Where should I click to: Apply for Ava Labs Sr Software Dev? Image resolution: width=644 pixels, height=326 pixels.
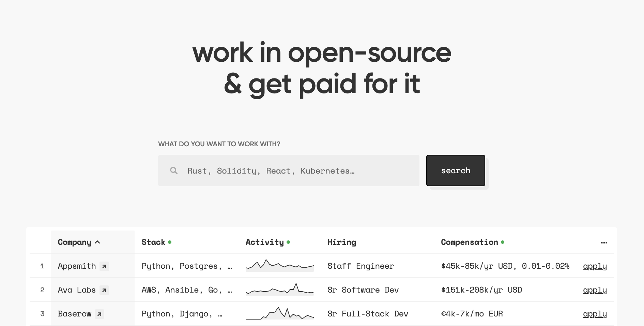[x=595, y=290]
